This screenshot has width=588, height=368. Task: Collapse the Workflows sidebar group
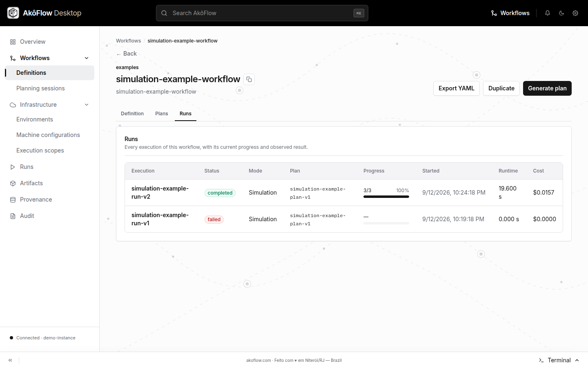pyautogui.click(x=87, y=58)
